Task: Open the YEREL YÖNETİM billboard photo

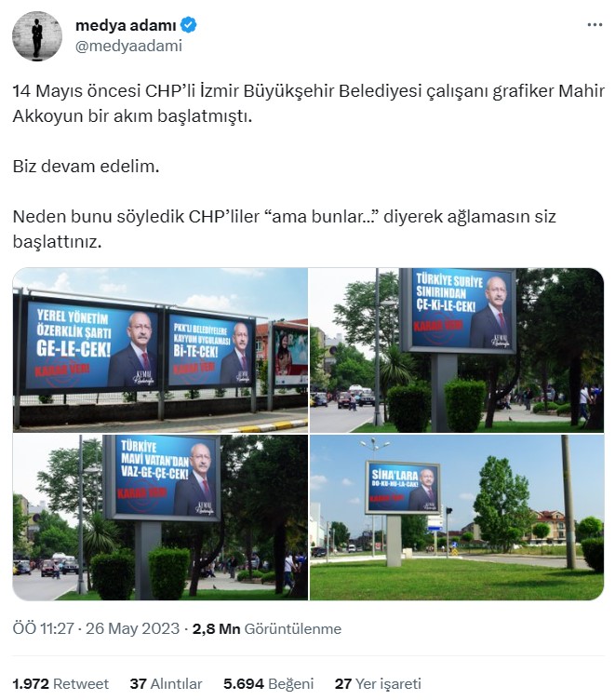Action: pos(160,350)
